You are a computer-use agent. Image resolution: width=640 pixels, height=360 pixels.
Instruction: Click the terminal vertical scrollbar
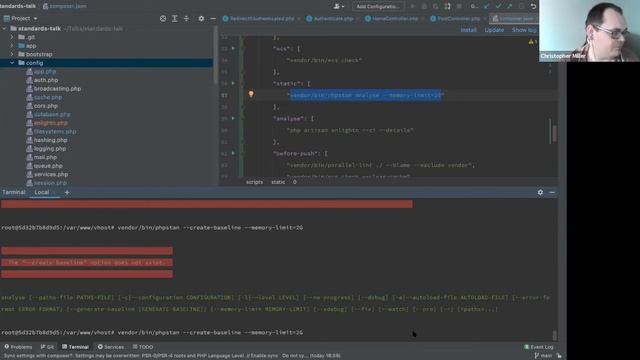[x=554, y=335]
